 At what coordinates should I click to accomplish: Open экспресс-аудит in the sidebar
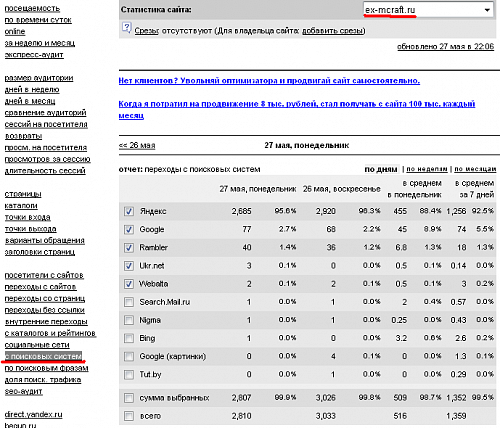point(34,55)
